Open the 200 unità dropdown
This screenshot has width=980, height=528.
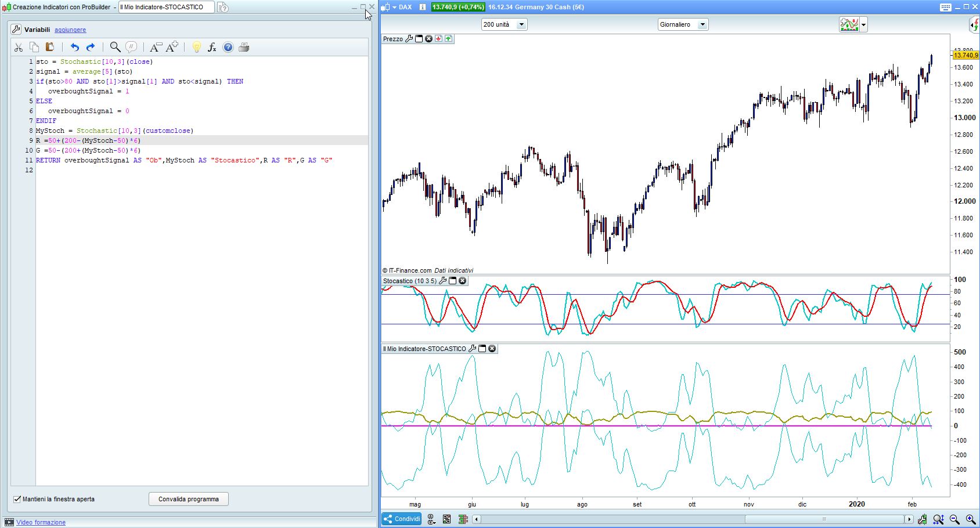pyautogui.click(x=504, y=24)
